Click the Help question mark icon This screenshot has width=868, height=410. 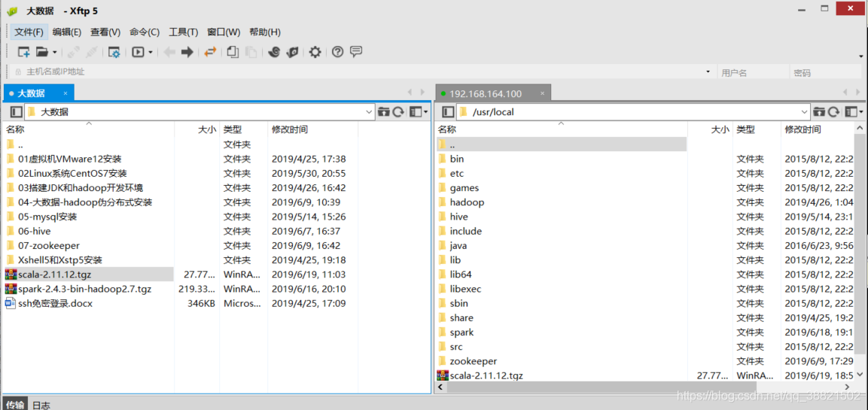tap(338, 52)
